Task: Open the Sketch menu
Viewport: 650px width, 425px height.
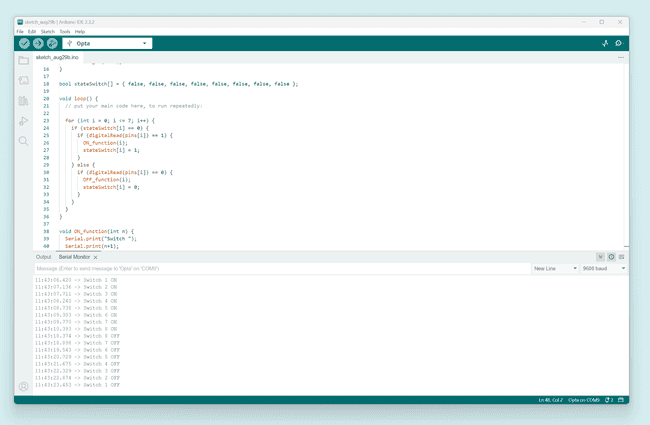Action: pyautogui.click(x=47, y=31)
